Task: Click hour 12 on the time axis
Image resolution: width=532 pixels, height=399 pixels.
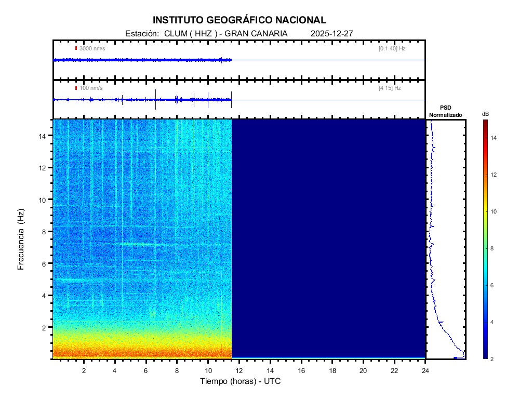Action: click(239, 370)
